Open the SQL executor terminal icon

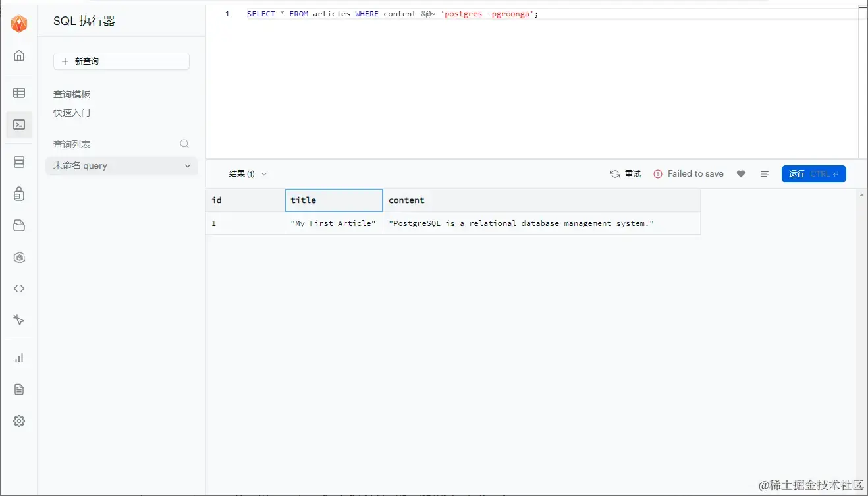19,124
